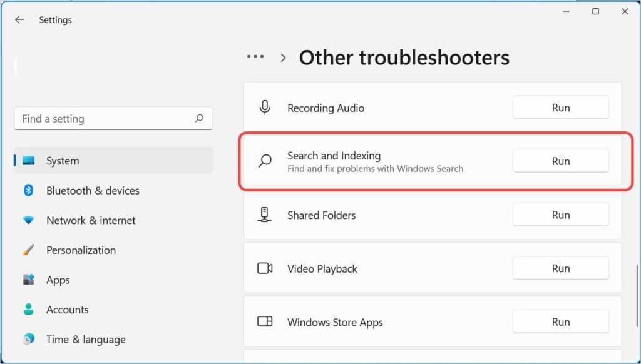Screen dimensions: 641x364
Task: Go back with the arrow icon
Action: tap(19, 19)
